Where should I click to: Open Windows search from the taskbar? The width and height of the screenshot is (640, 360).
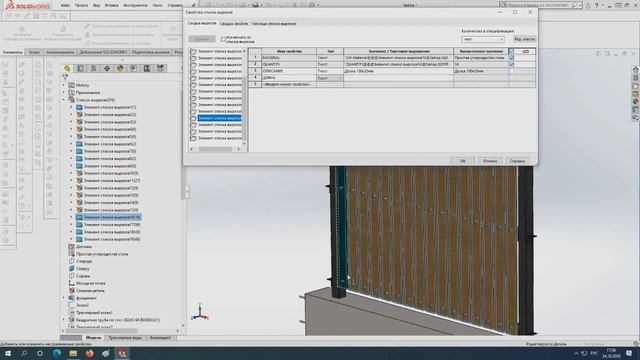click(24, 353)
